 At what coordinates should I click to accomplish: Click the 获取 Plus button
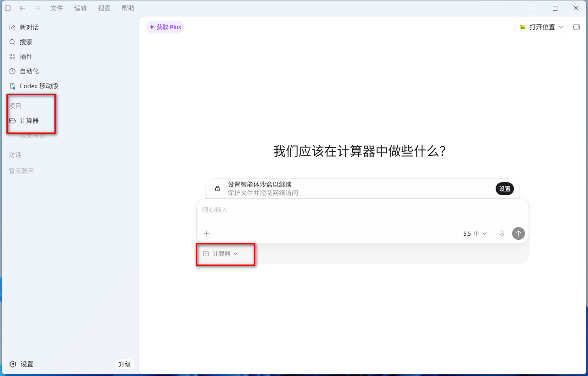pyautogui.click(x=165, y=27)
